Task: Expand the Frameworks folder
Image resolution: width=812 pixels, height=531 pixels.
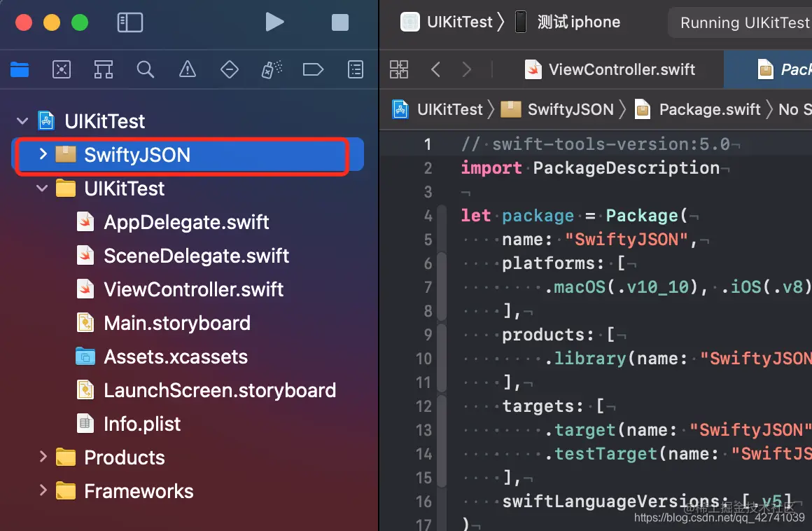Action: click(43, 490)
